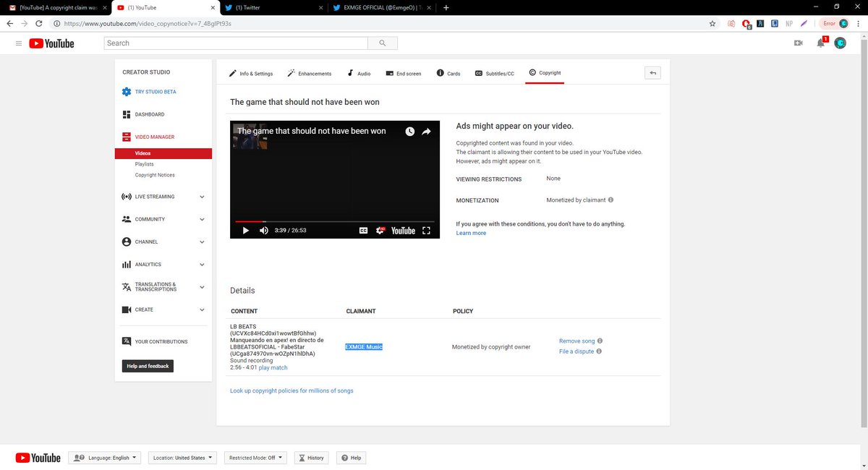
Task: Open Look up copyright policies for songs link
Action: click(292, 390)
